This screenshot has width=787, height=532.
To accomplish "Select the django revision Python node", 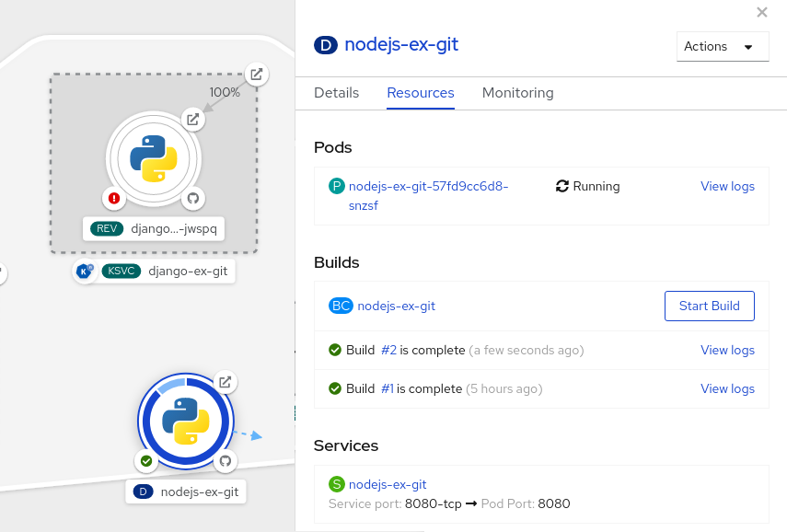I will [154, 158].
